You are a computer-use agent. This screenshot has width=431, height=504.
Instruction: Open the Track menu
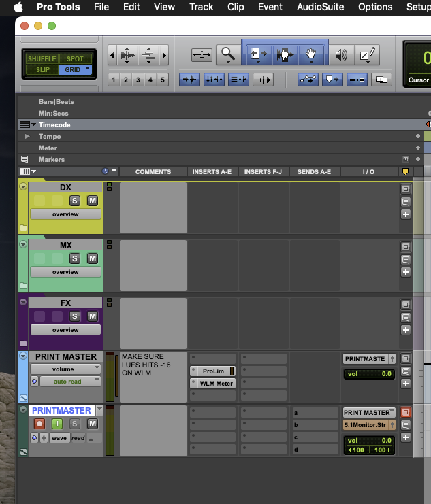point(201,7)
